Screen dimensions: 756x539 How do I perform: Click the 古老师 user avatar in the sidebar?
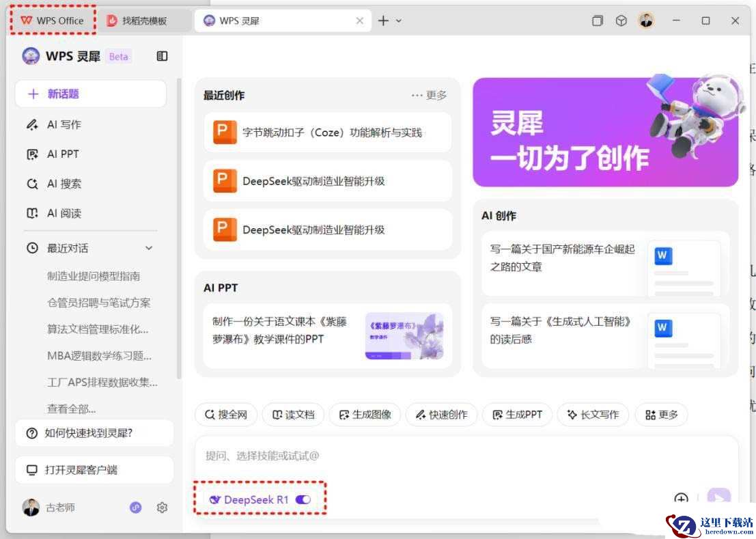(31, 507)
